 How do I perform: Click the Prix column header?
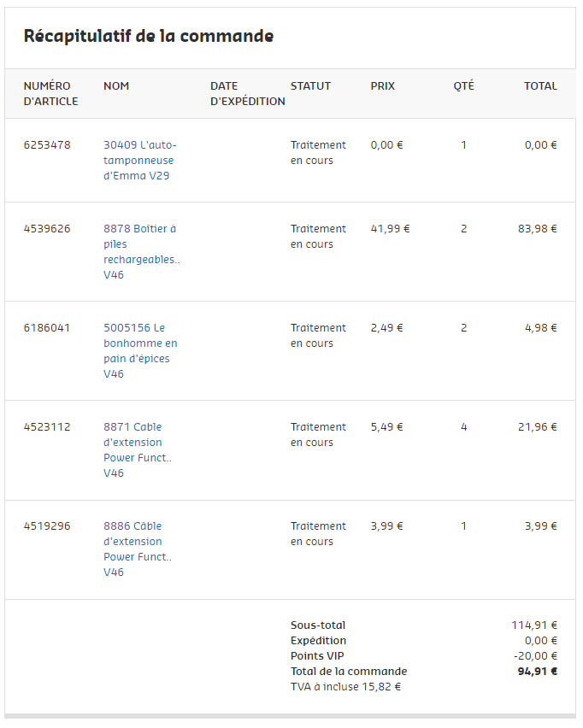click(382, 85)
